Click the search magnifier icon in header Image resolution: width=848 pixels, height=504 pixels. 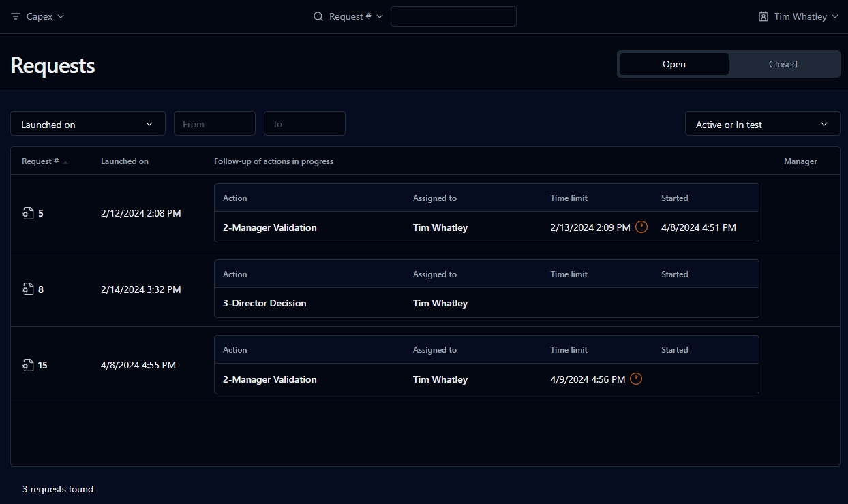point(318,16)
